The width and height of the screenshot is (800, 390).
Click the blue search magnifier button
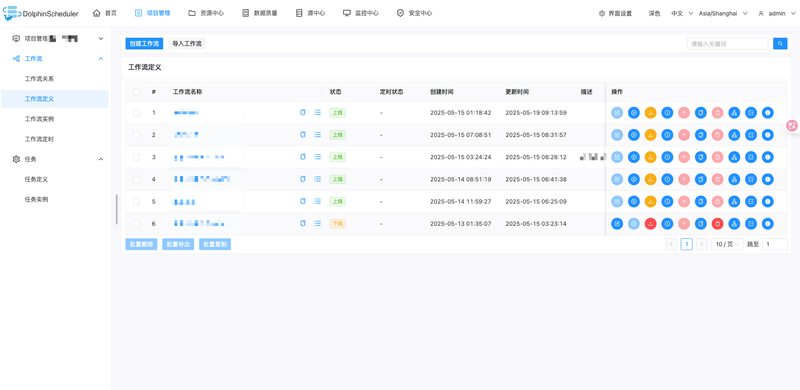pyautogui.click(x=780, y=44)
